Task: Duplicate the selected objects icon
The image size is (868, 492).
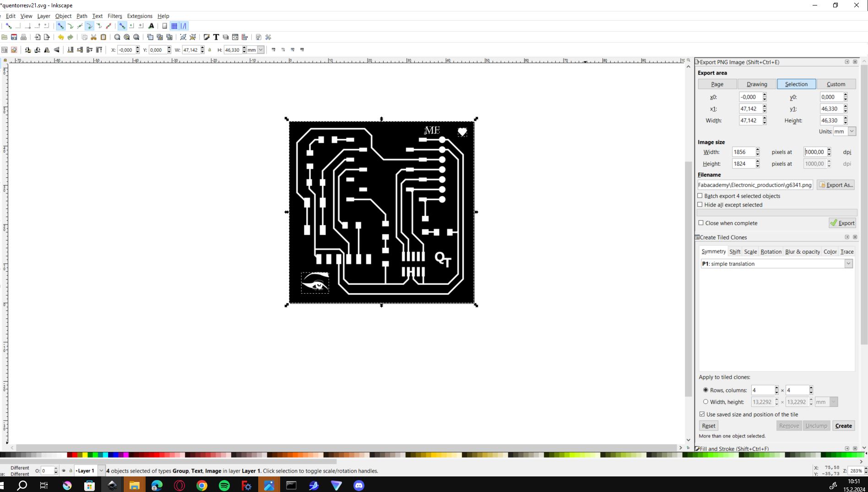Action: [x=150, y=37]
